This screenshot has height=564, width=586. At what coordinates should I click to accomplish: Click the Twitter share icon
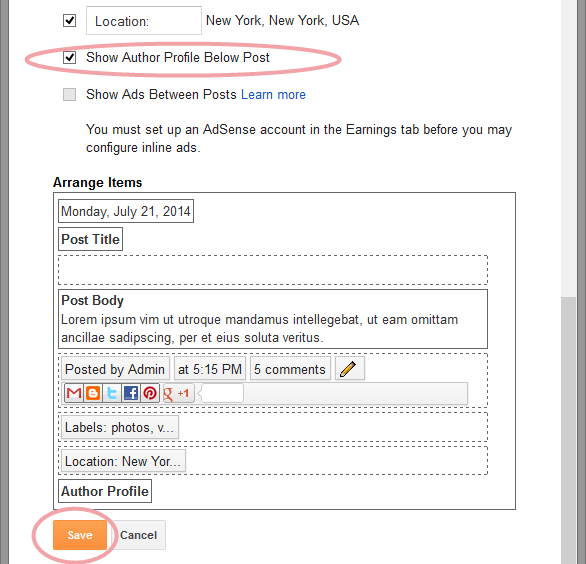click(x=112, y=393)
